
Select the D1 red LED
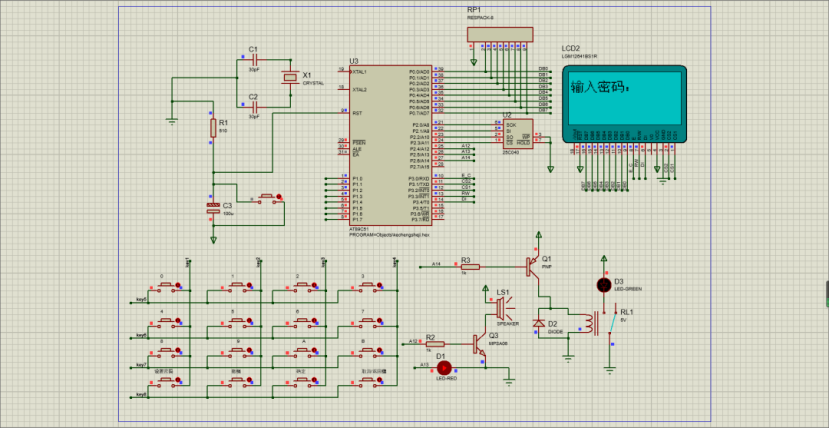pos(444,367)
